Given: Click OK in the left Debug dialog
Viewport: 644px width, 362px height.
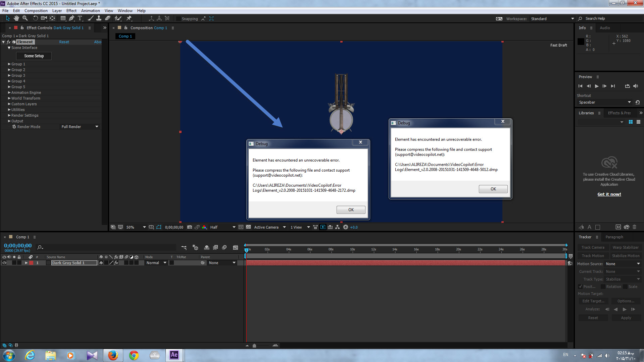Looking at the screenshot, I should point(351,209).
